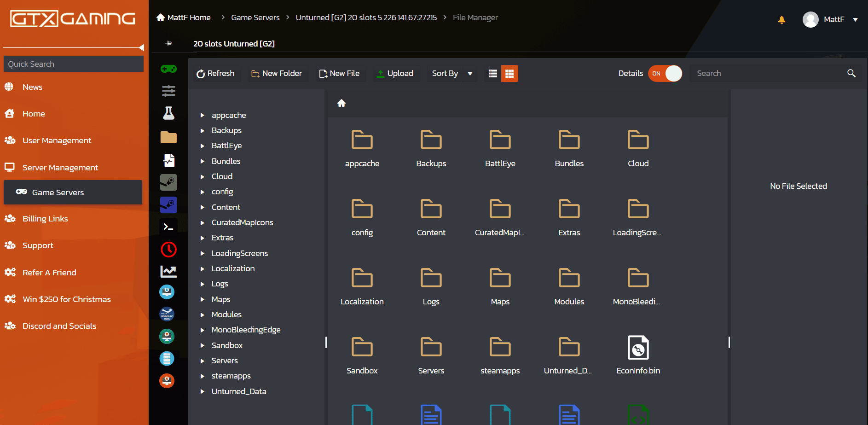Toggle the Details switch off
Viewport: 868px width, 425px height.
665,74
